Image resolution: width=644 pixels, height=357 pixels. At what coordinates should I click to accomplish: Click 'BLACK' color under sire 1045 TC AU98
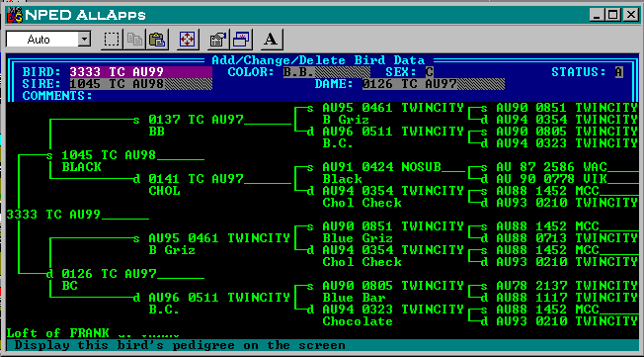(81, 167)
